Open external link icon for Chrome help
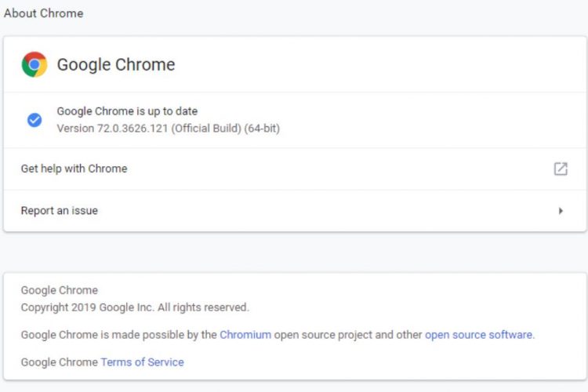Image resolution: width=588 pixels, height=392 pixels. point(561,169)
